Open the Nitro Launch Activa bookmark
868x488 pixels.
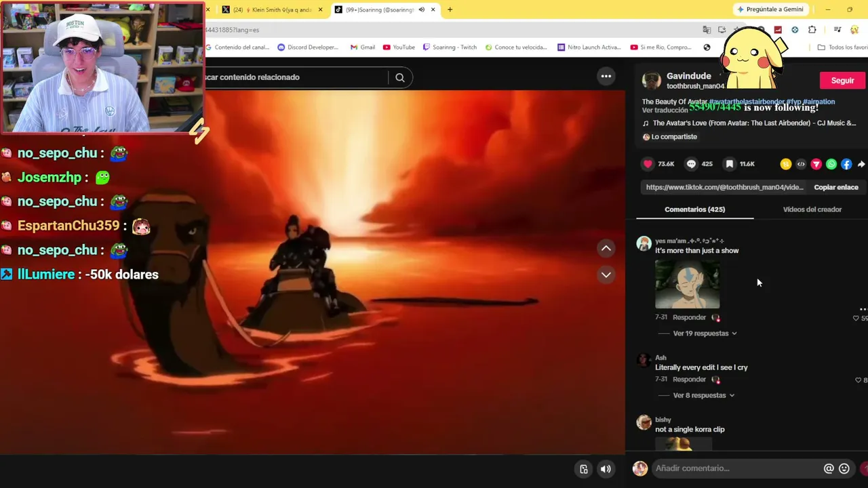point(589,47)
